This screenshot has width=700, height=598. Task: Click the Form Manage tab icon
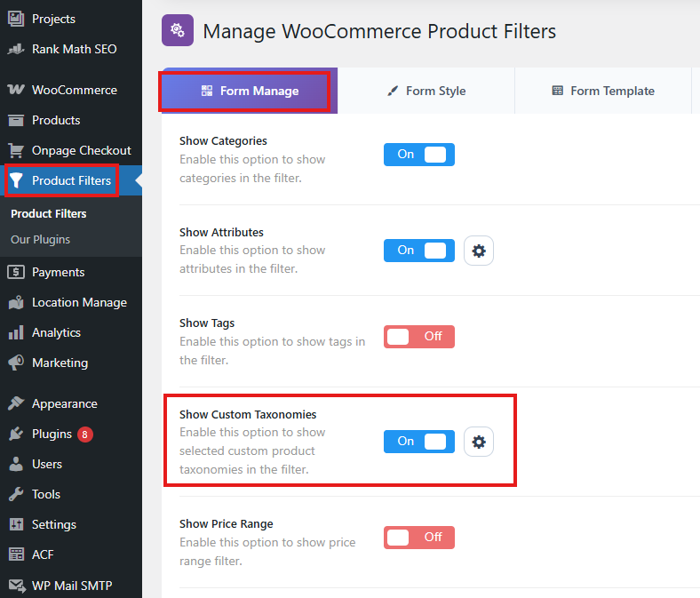pyautogui.click(x=207, y=91)
